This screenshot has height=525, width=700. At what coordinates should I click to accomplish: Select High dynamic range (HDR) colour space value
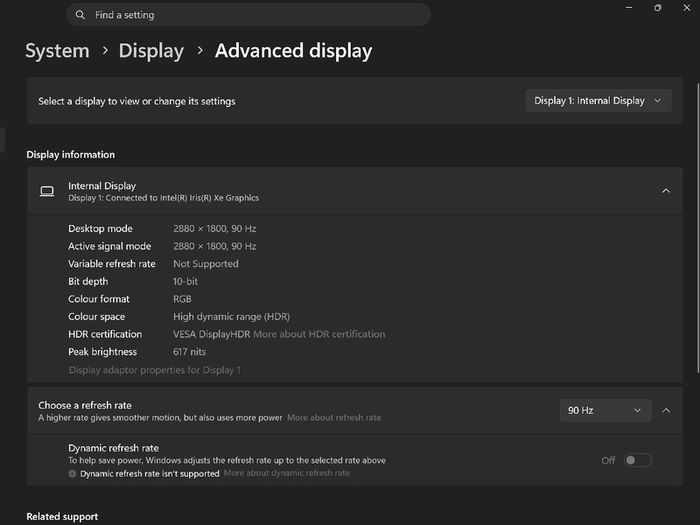(231, 317)
